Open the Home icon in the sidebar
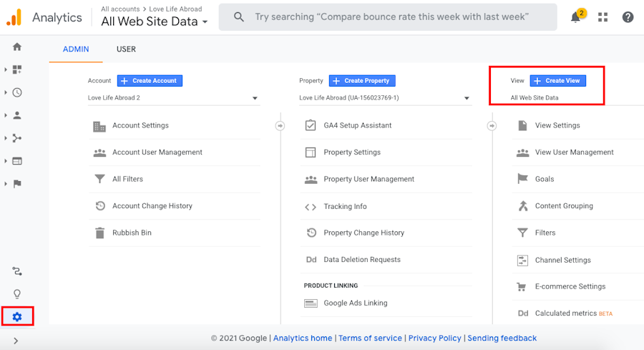This screenshot has height=350, width=644. tap(17, 47)
